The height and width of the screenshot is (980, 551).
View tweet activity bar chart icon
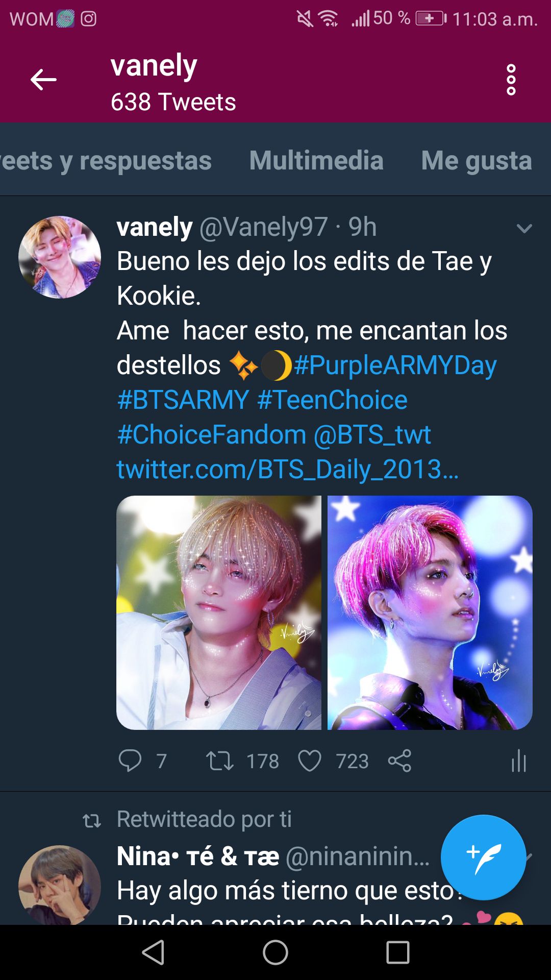pos(518,761)
